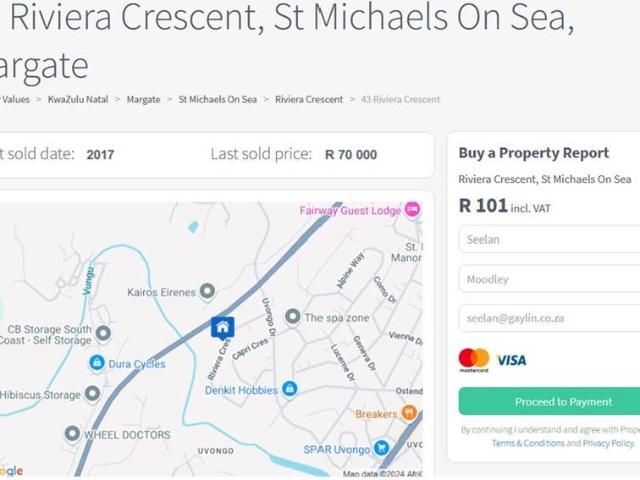
Task: Go to KwaZulu Natal breadcrumb
Action: (x=79, y=99)
